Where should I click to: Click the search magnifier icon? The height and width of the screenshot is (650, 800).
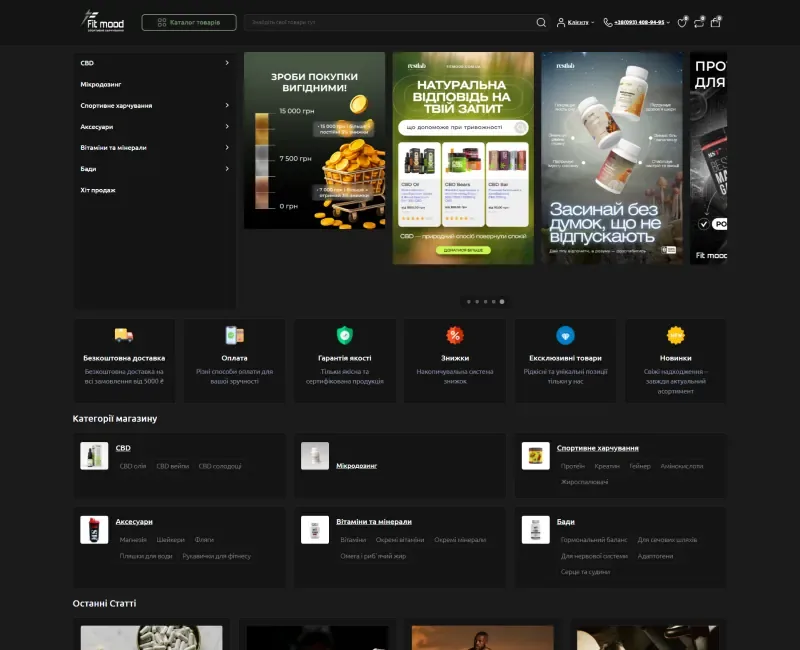(x=541, y=22)
